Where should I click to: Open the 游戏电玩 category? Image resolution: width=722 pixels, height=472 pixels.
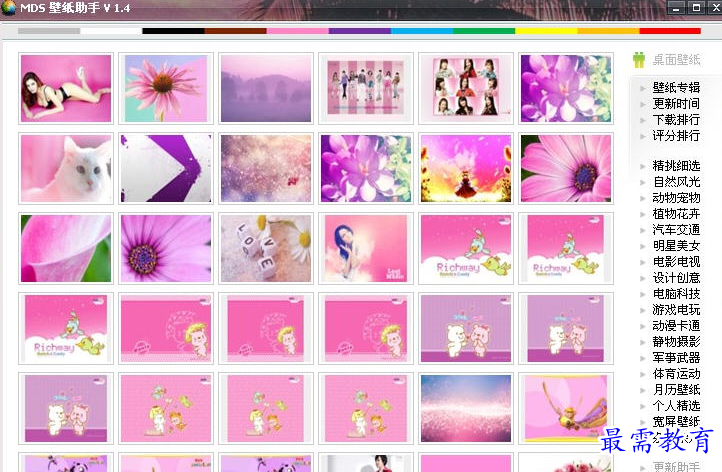point(676,310)
